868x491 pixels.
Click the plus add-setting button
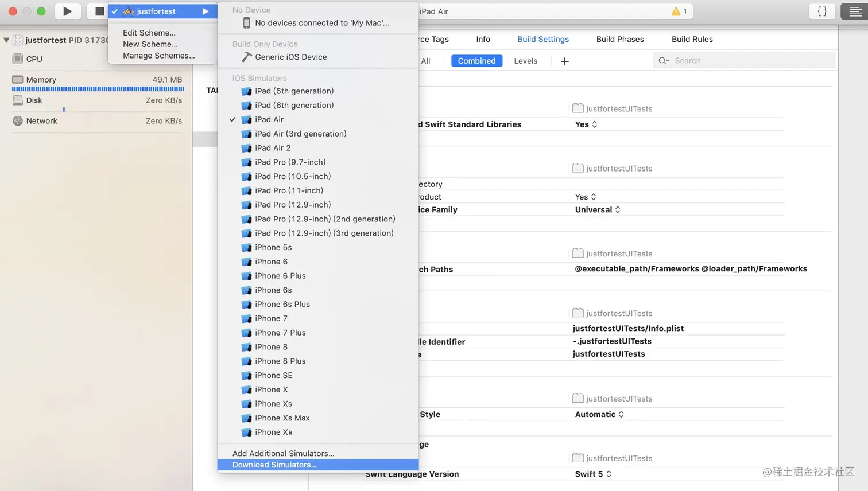tap(564, 61)
